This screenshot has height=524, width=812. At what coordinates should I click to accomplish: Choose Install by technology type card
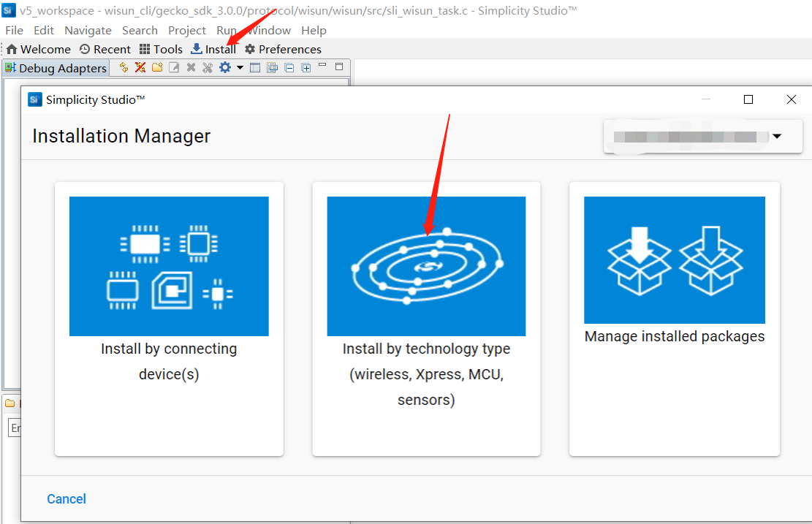pyautogui.click(x=426, y=319)
